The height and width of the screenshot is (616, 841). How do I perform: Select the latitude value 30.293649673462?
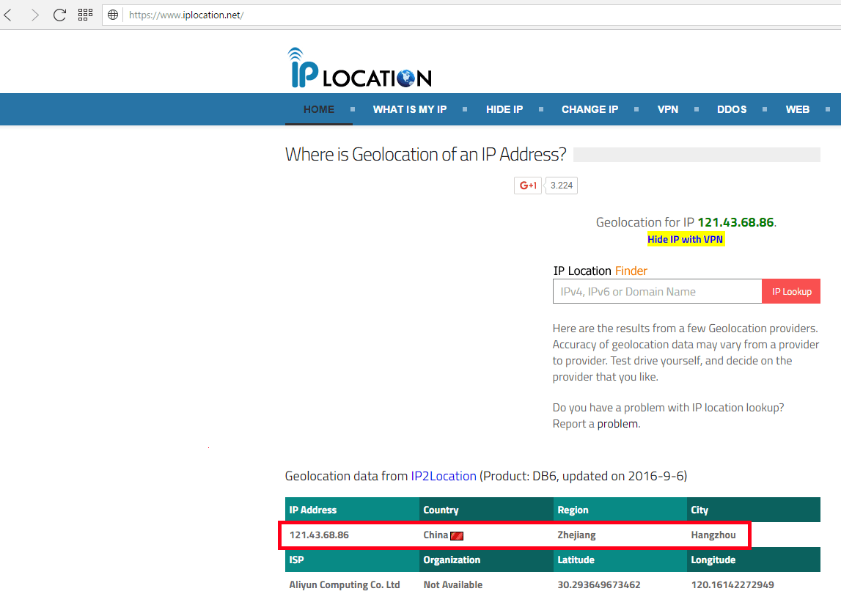[598, 585]
